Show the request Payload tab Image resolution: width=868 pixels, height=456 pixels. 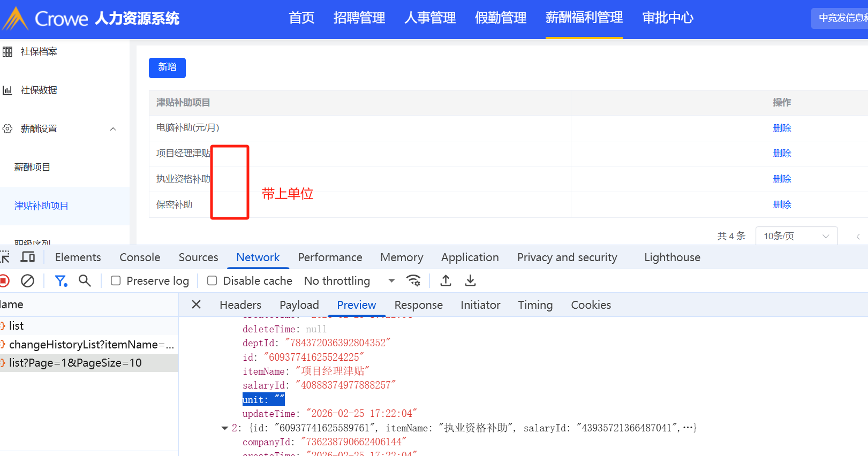click(299, 305)
